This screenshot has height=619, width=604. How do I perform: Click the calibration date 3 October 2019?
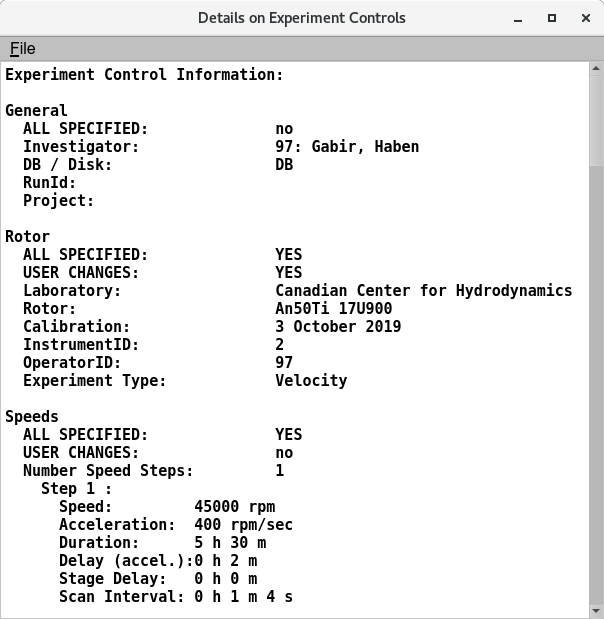pos(338,327)
